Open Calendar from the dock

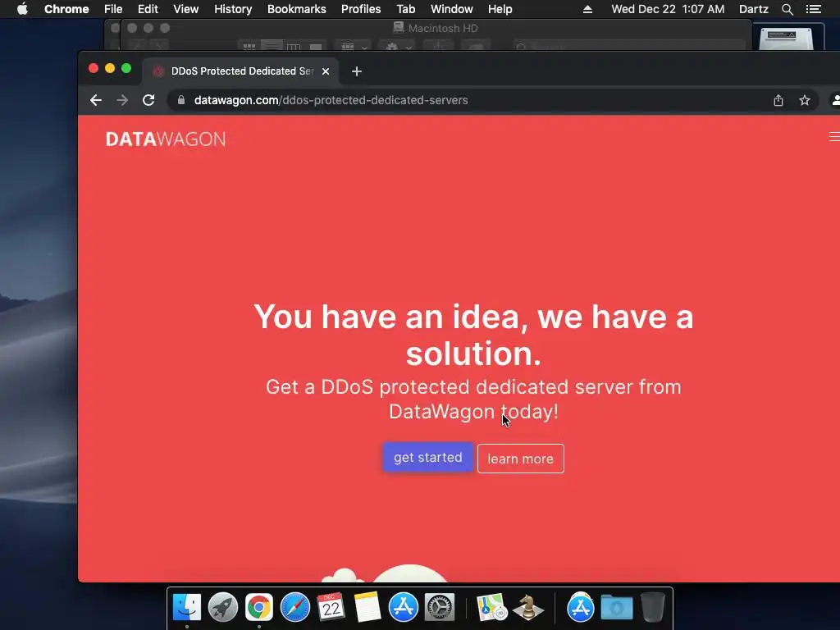tap(331, 608)
